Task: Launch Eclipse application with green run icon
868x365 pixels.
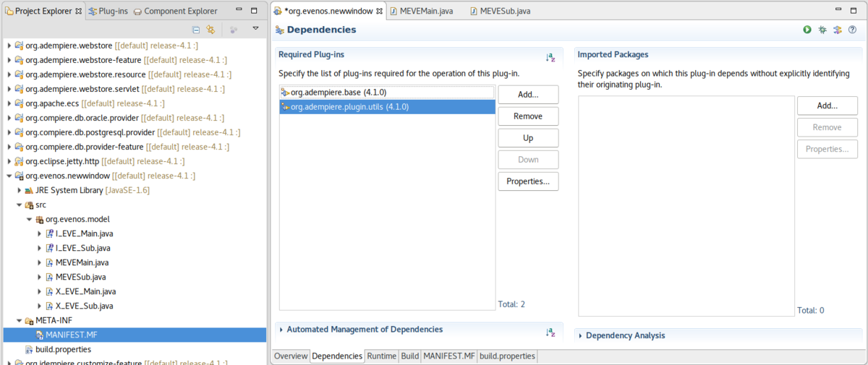Action: pos(807,30)
